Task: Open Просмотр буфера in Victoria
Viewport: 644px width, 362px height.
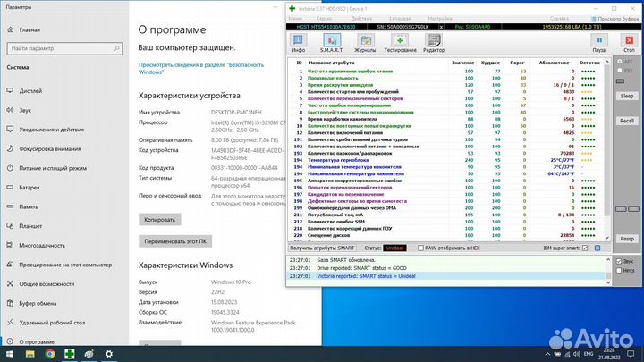Action: pos(614,19)
